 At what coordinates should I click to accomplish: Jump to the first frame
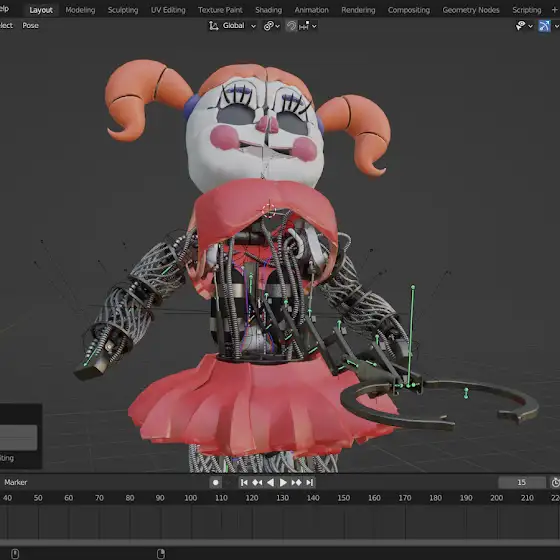point(244,482)
